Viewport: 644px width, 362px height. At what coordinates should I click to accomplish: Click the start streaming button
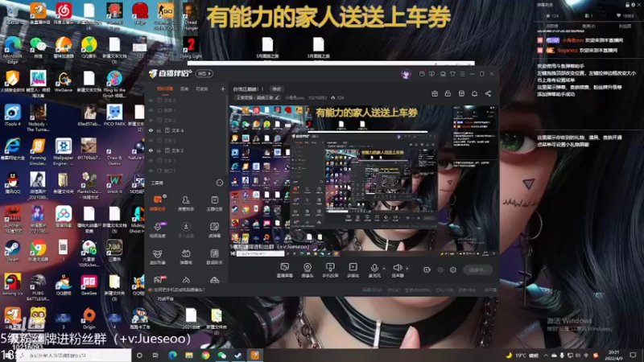coord(478,270)
